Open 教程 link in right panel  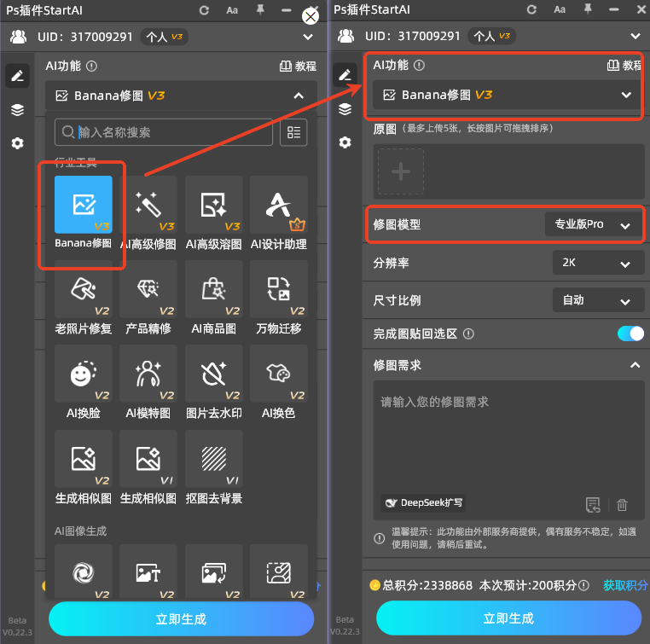tap(624, 65)
